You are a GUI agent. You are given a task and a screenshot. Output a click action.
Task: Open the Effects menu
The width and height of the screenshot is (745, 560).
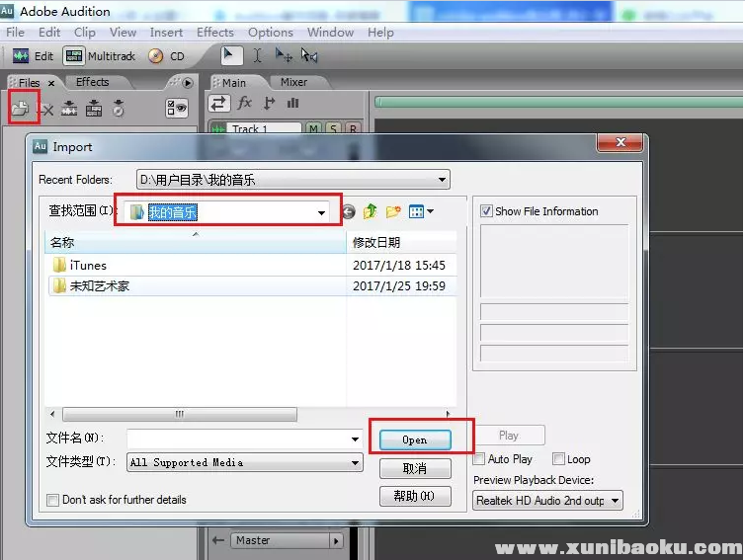point(214,33)
